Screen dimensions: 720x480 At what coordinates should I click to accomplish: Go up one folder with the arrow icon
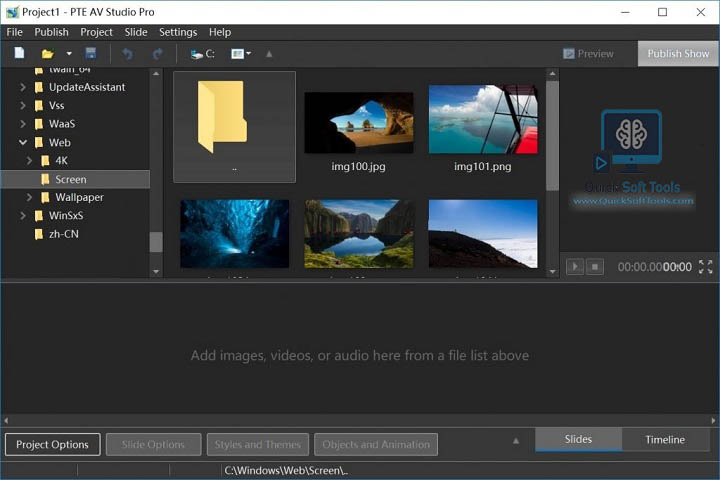pos(269,54)
